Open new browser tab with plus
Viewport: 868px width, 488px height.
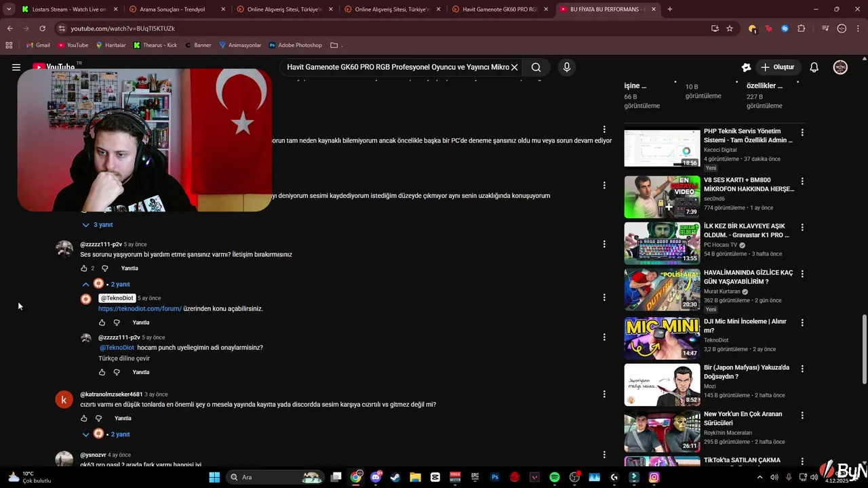(x=670, y=9)
